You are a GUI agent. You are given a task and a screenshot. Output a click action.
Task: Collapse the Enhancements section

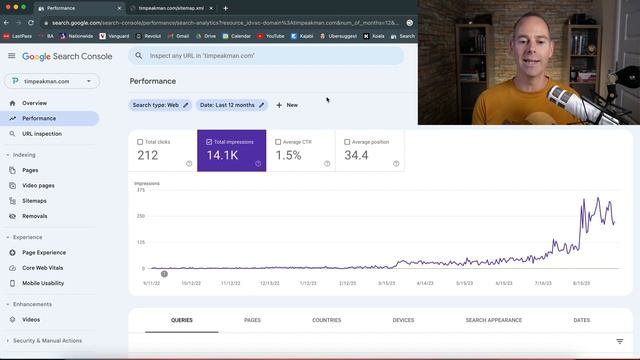(x=8, y=304)
